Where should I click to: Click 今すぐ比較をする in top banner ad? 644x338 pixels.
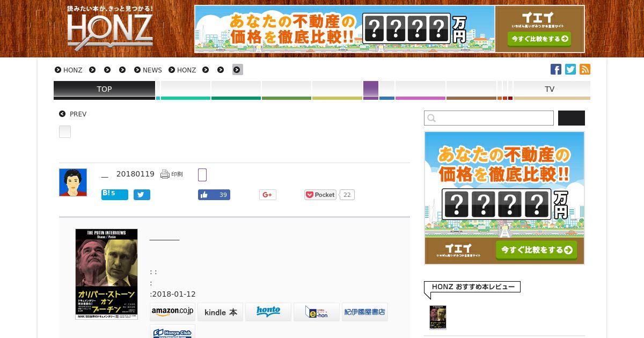coord(539,39)
